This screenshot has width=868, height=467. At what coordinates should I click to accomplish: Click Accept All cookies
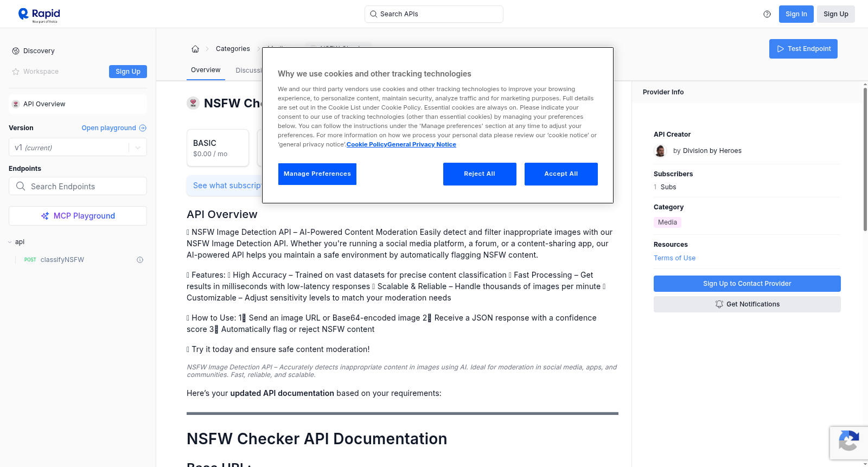point(561,174)
